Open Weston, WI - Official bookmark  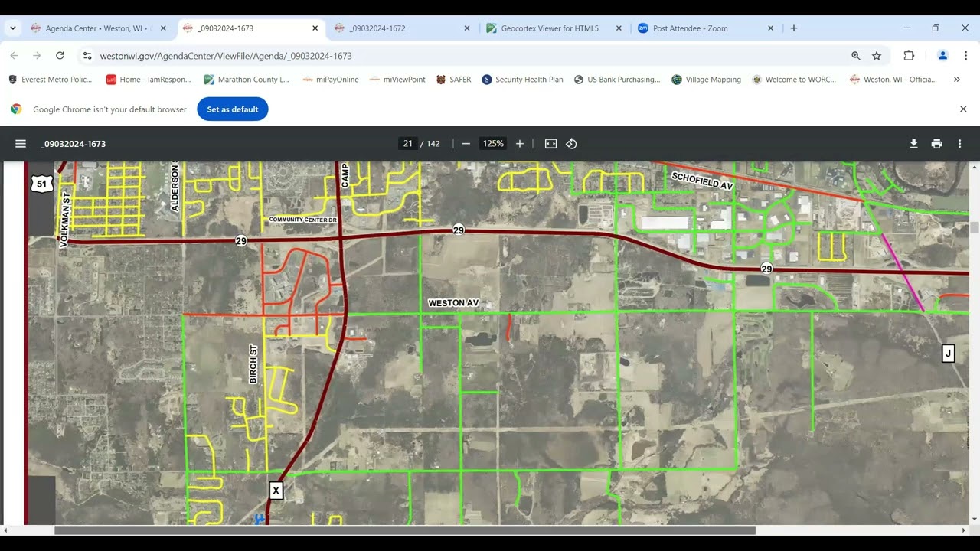coord(893,80)
